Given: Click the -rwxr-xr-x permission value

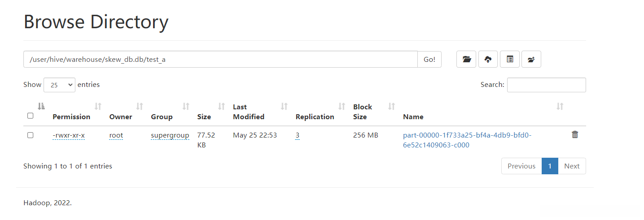Looking at the screenshot, I should (69, 135).
